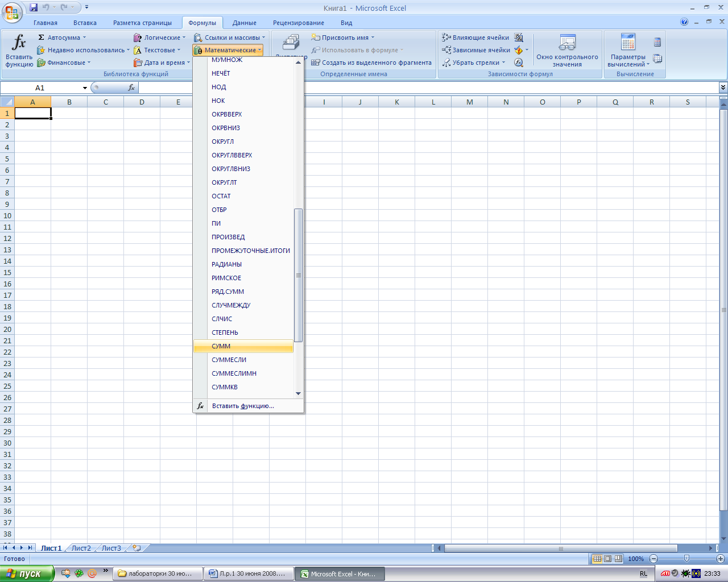The height and width of the screenshot is (582, 728).
Task: Click the zoom out minus button
Action: coord(653,559)
